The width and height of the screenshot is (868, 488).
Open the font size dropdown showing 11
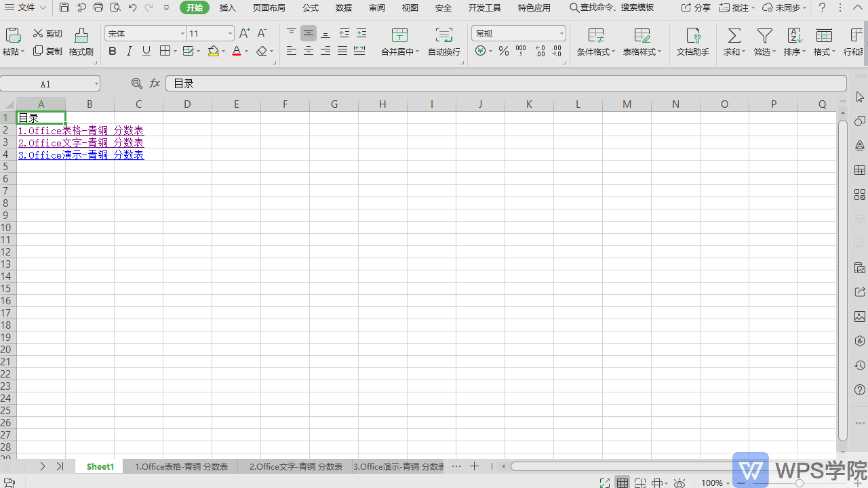point(230,33)
